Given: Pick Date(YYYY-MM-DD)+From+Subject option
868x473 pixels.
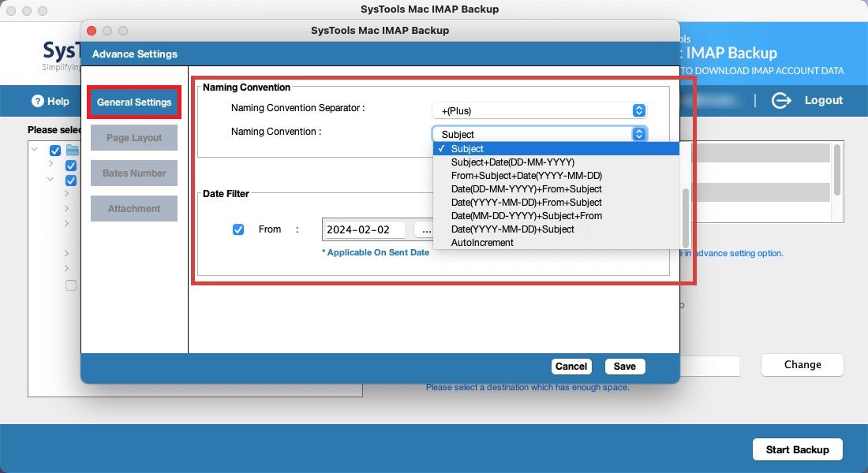Looking at the screenshot, I should pos(556,203).
